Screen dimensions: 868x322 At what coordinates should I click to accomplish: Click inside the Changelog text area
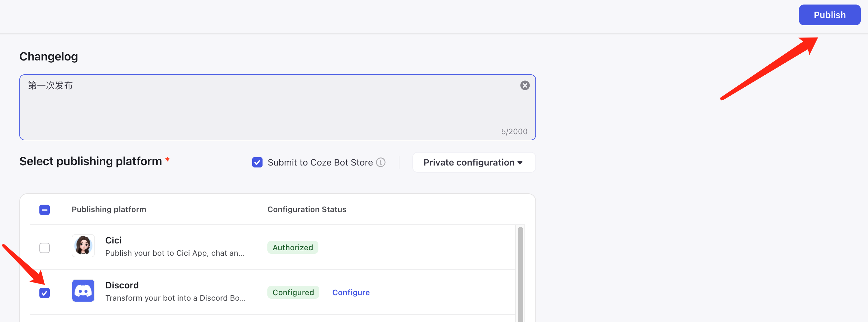click(270, 108)
